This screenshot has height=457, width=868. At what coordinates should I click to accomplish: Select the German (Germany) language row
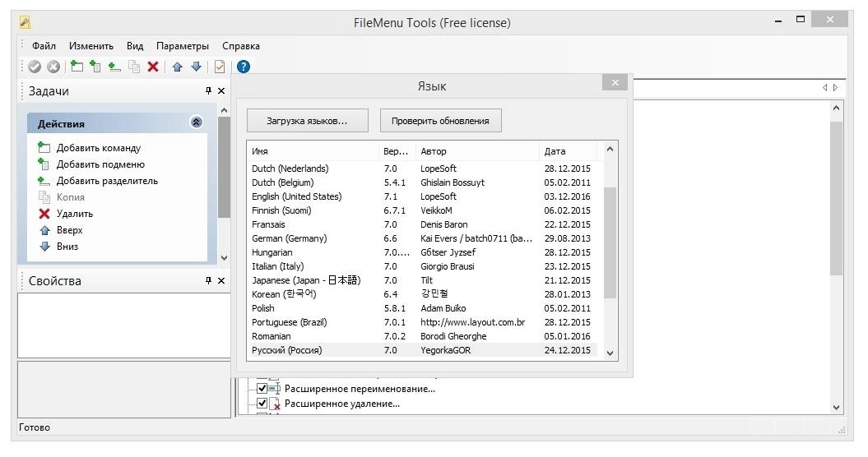tap(425, 238)
